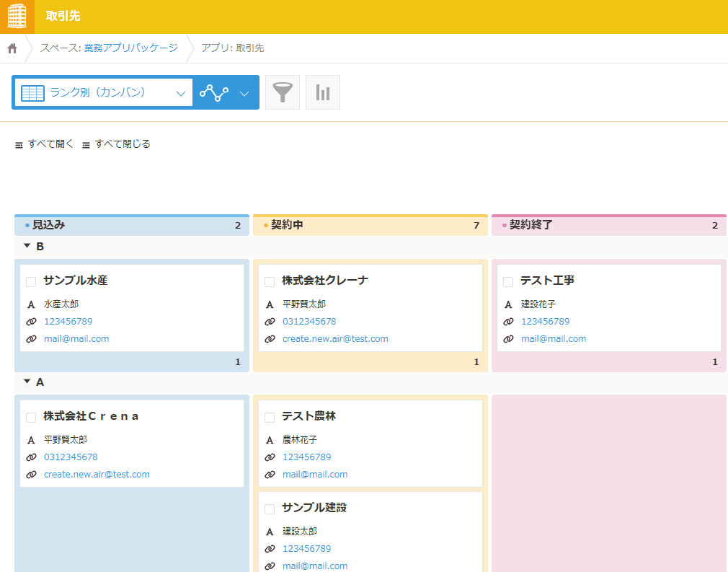Click link icon beside 株式会社Ｃｒｅｎａ email
Screen dimensions: 728x572
click(31, 475)
